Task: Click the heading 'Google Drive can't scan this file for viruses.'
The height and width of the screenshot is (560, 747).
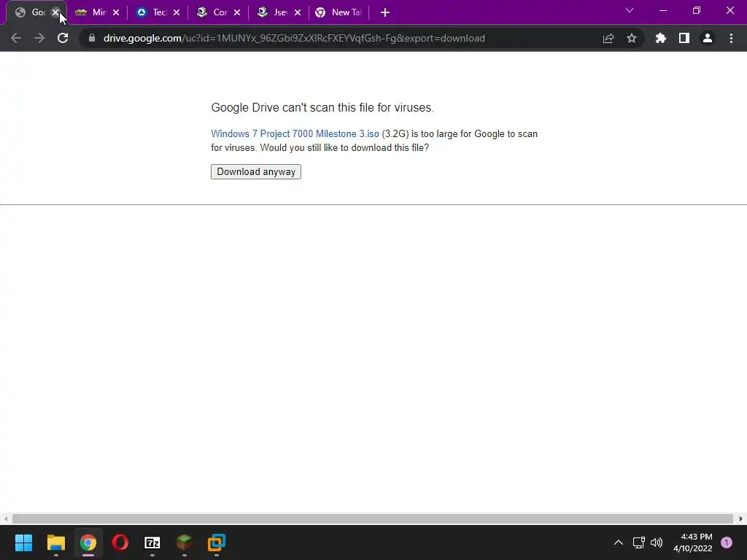Action: click(x=322, y=108)
